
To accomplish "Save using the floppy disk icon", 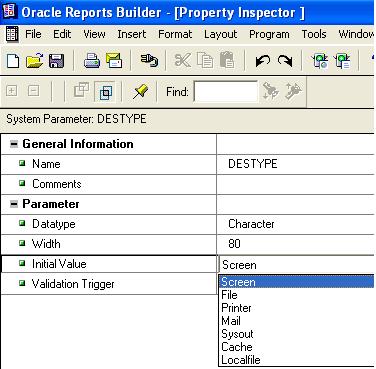I will [x=56, y=61].
